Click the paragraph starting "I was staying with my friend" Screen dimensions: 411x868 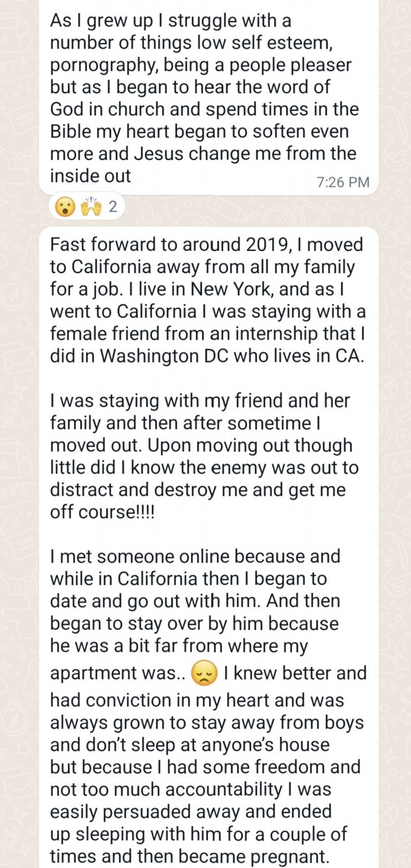click(204, 444)
